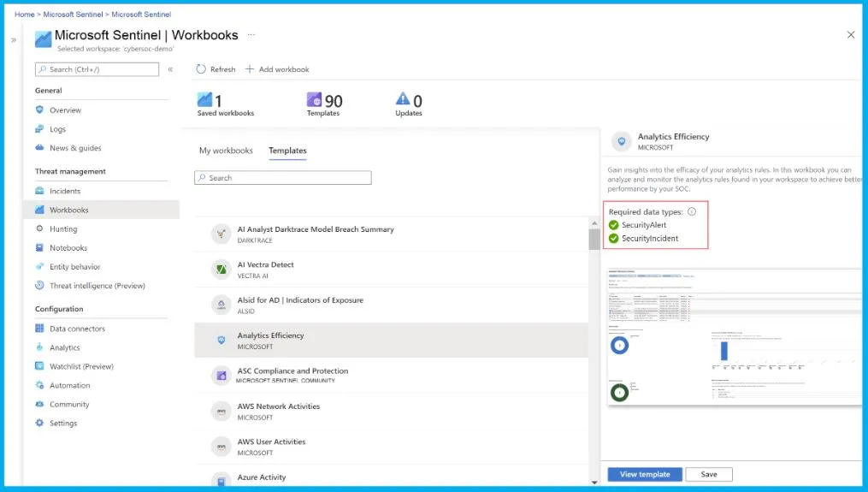
Task: Click the ASC Compliance purple icon
Action: 221,375
